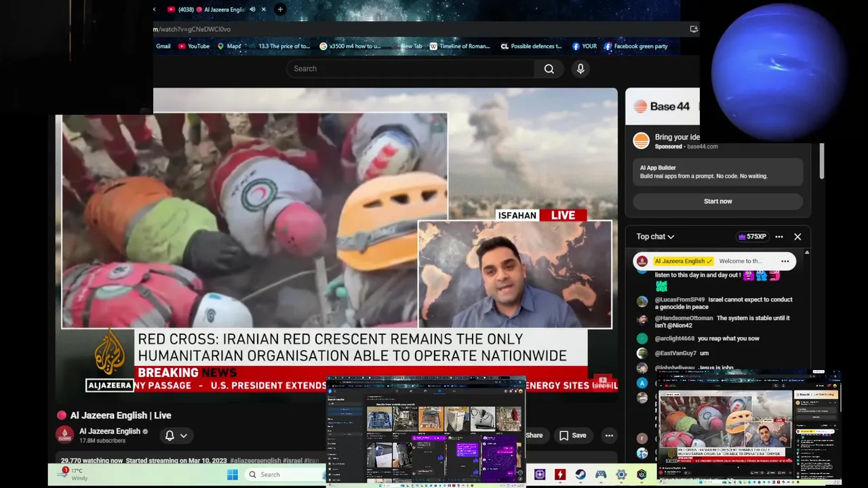Expand the Top chat dropdown
868x488 pixels.
[x=655, y=237]
